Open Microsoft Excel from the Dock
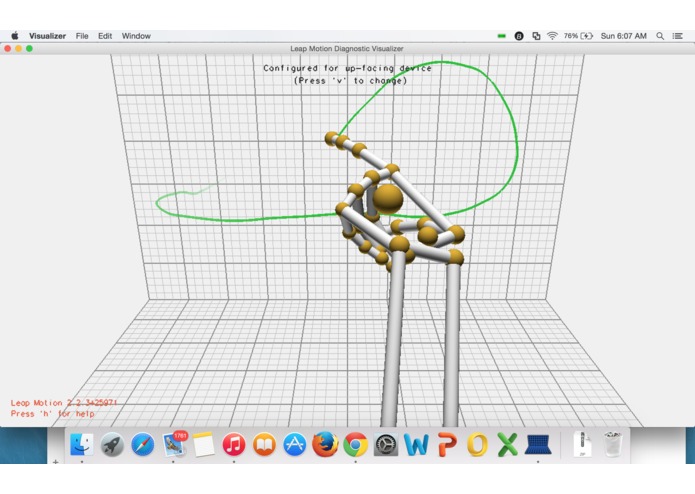Image resolution: width=695 pixels, height=494 pixels. (x=508, y=444)
